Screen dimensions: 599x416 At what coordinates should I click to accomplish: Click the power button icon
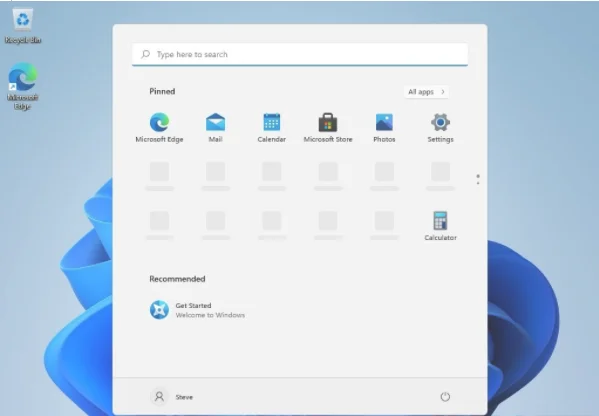[445, 397]
